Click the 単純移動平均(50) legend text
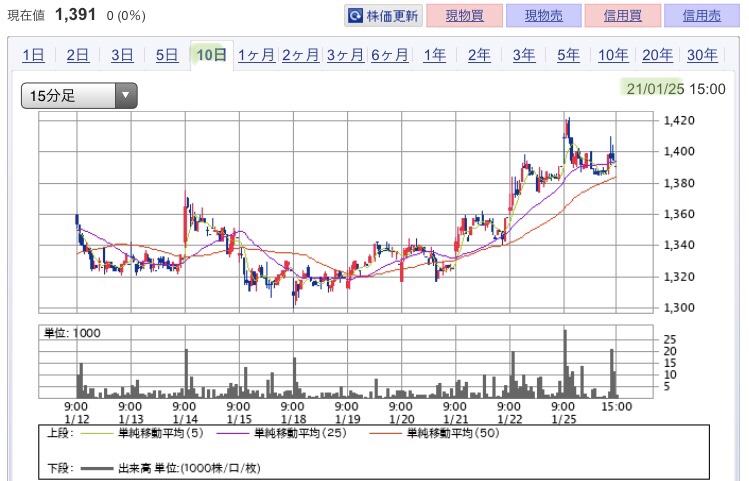Viewport: 749px width, 481px height. pyautogui.click(x=453, y=433)
